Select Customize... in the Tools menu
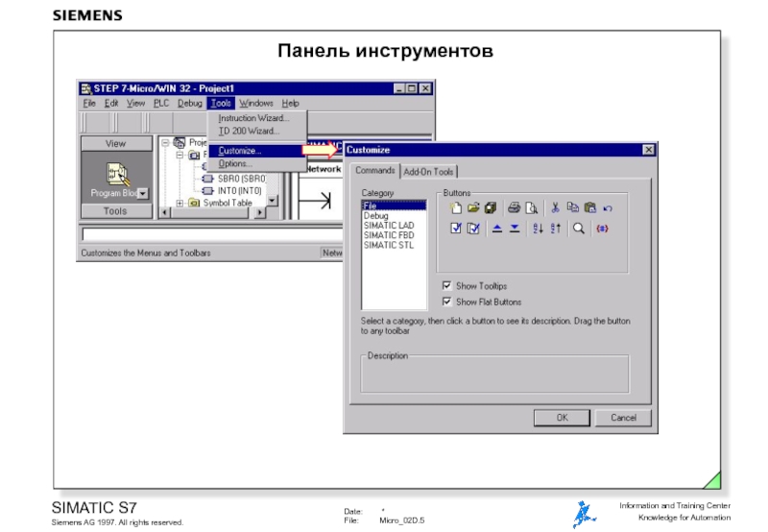768x532 pixels. [256, 151]
